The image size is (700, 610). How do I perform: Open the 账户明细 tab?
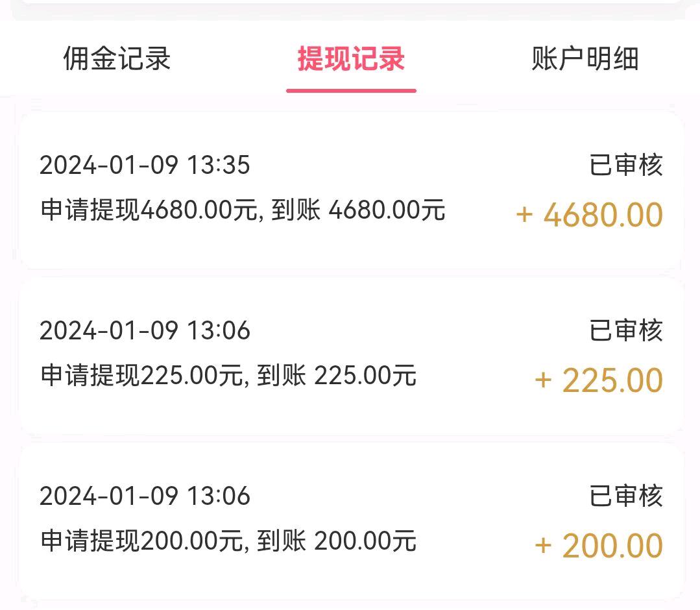pos(585,59)
